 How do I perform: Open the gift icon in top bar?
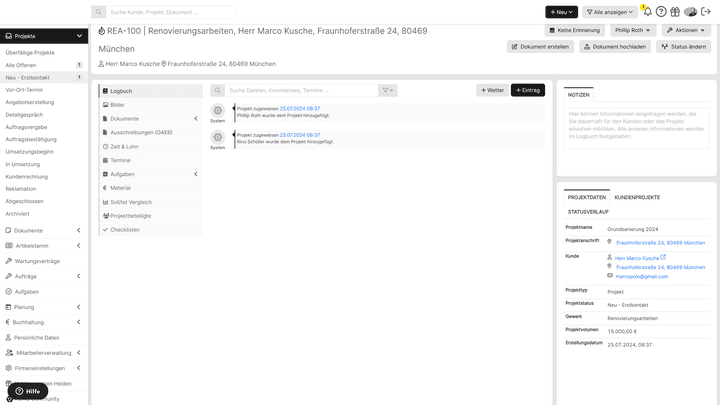[675, 12]
